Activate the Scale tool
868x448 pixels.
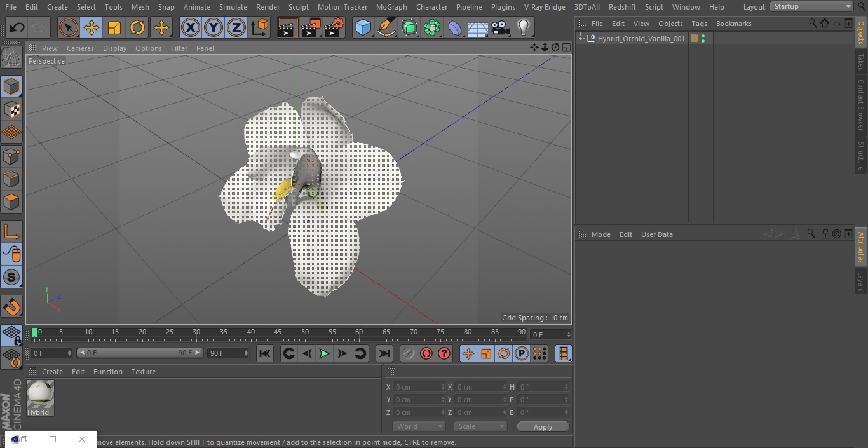coord(114,28)
